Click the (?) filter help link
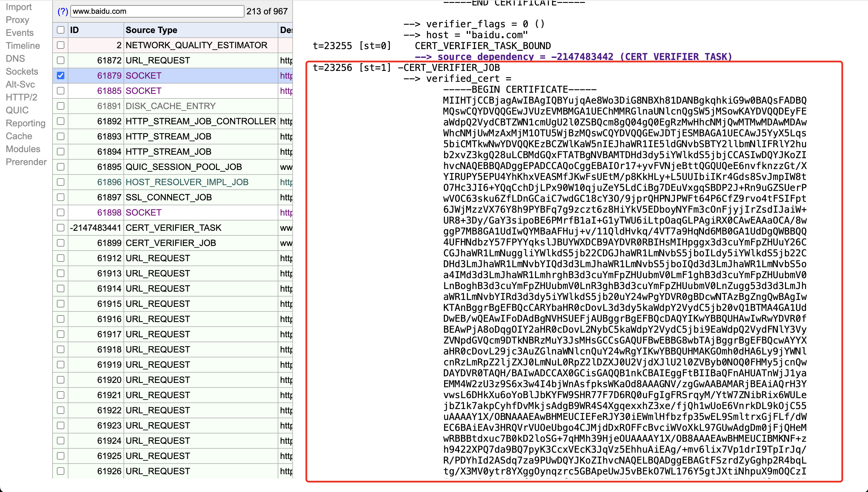 63,11
